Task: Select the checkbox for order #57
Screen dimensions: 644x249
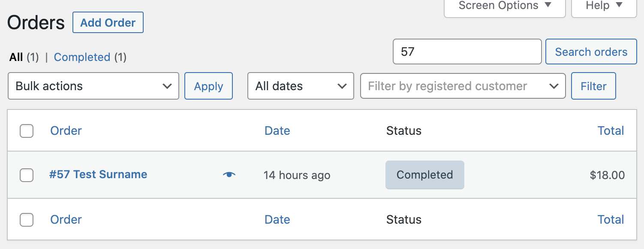Action: point(26,175)
